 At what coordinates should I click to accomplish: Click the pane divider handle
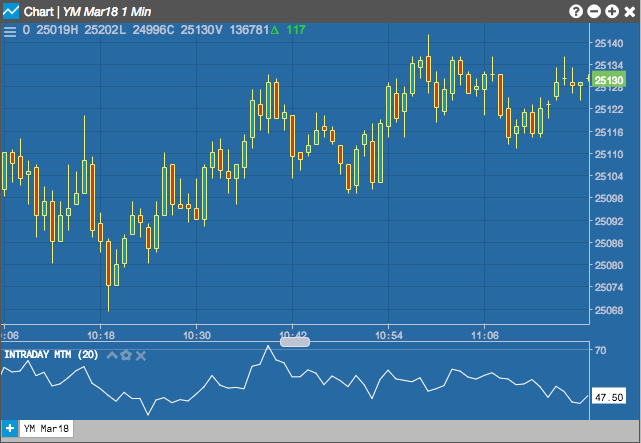295,342
